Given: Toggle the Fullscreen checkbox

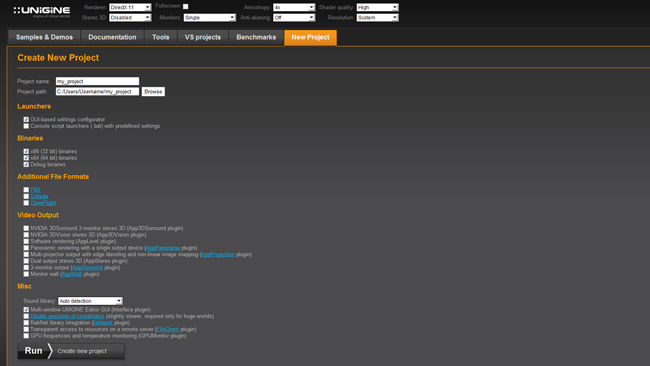Looking at the screenshot, I should (x=186, y=7).
